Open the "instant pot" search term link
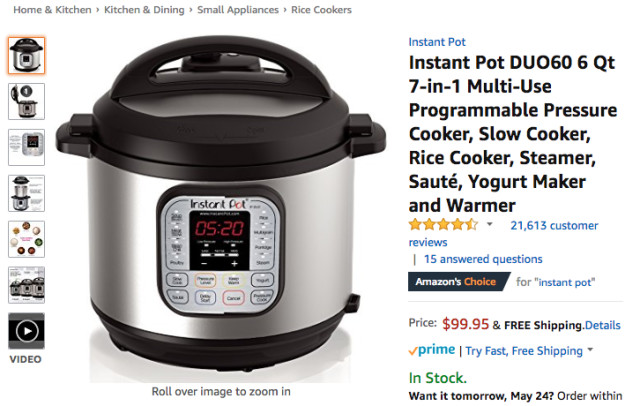 click(565, 282)
